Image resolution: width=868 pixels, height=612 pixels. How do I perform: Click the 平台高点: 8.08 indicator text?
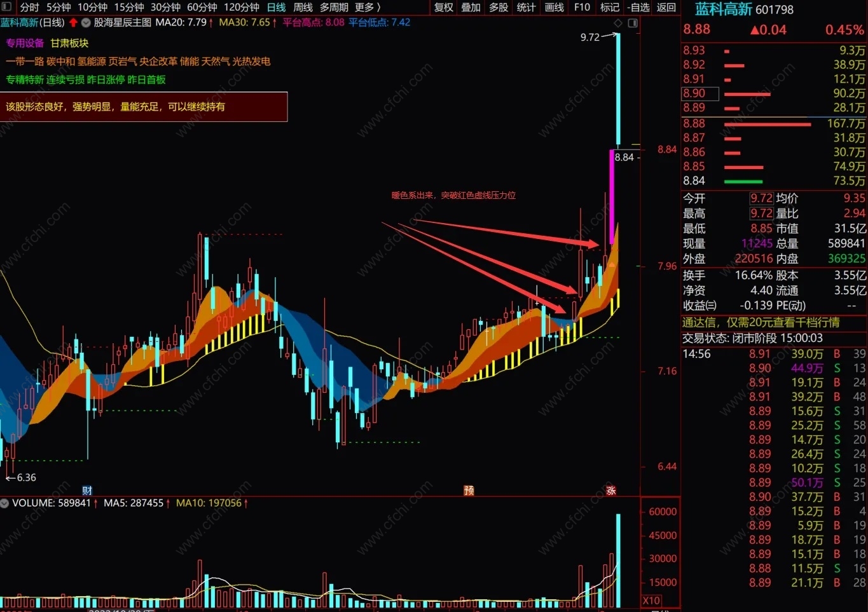[x=313, y=22]
